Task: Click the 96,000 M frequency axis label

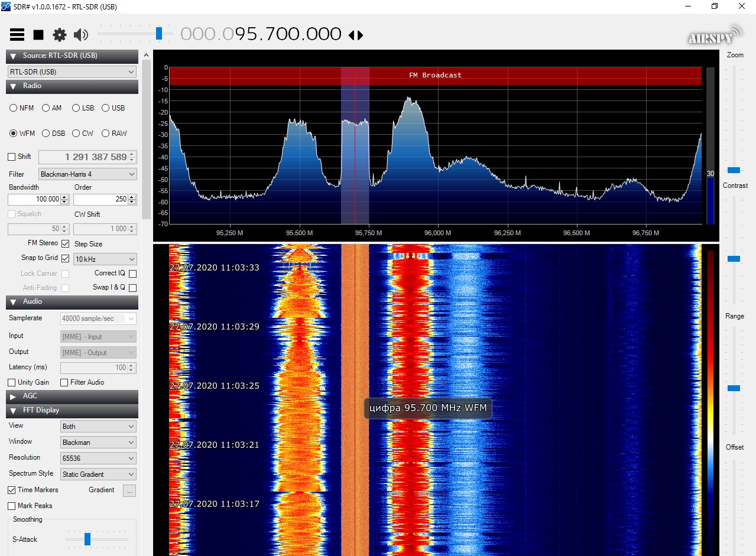Action: (437, 233)
